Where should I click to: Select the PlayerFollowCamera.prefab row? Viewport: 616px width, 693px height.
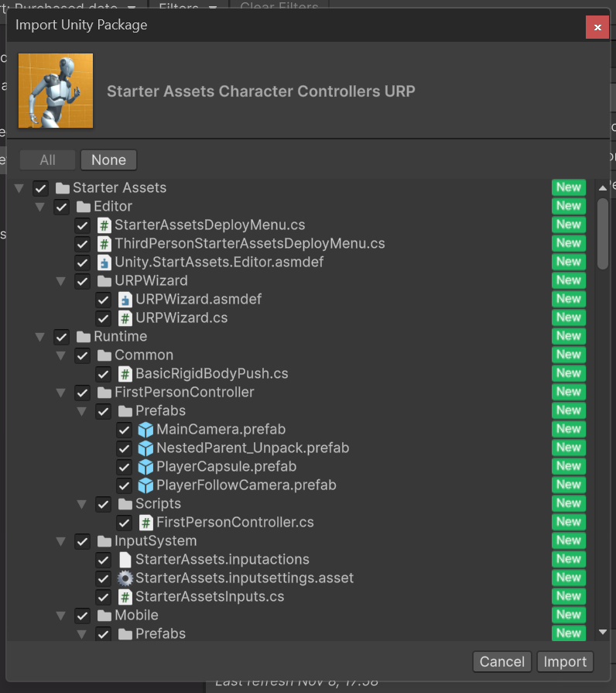click(x=246, y=485)
